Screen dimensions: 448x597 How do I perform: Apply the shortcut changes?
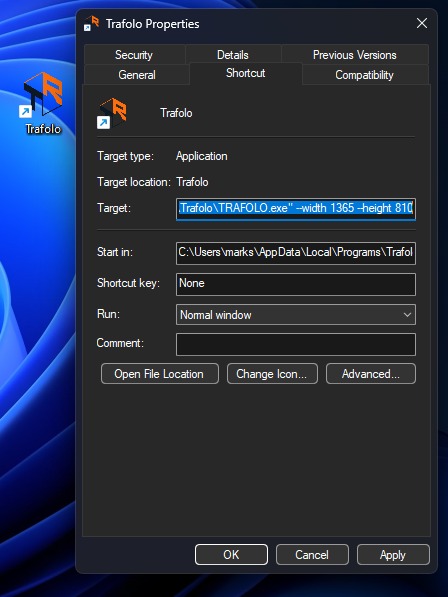tap(393, 554)
